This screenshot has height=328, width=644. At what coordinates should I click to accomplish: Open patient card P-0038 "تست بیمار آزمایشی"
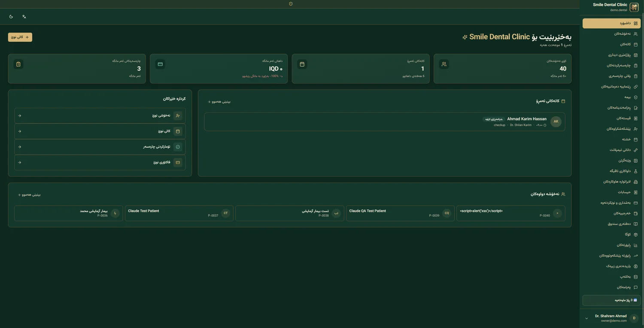coord(290,213)
